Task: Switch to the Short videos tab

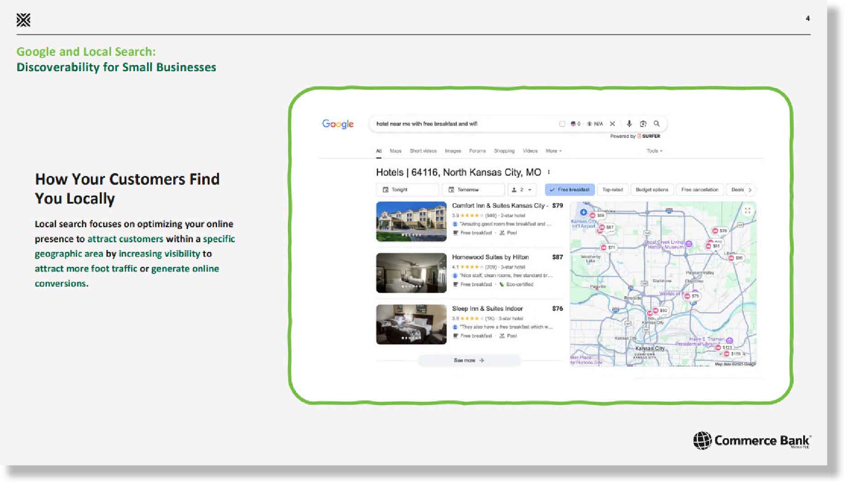Action: pyautogui.click(x=423, y=151)
